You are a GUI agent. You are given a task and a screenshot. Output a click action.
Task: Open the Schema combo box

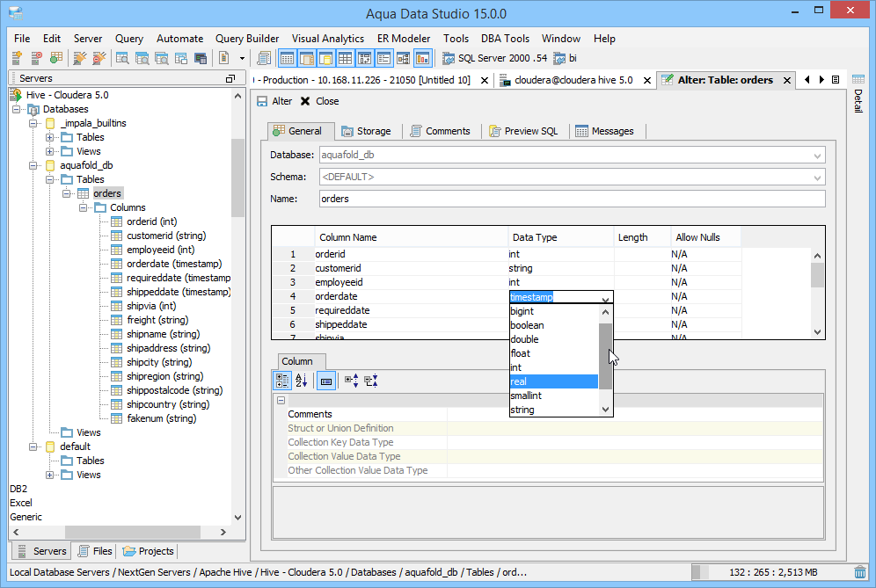point(572,177)
